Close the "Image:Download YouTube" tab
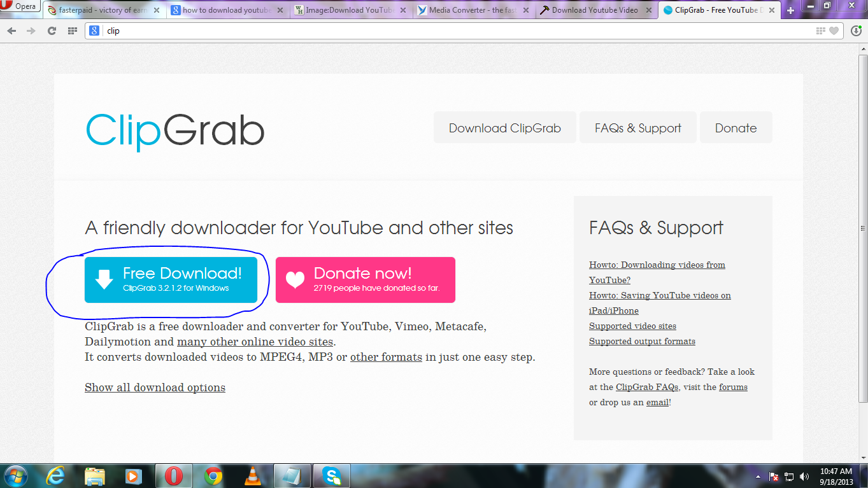Screen dimensions: 868x488 (403, 10)
